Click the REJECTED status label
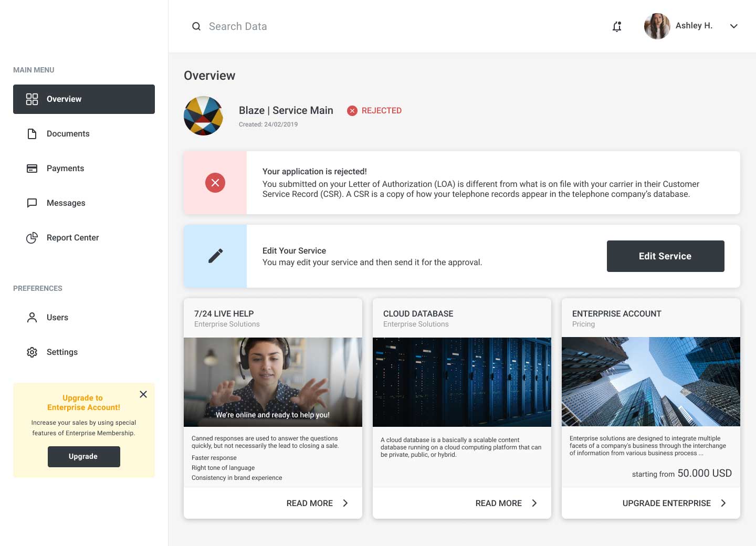 pos(382,111)
